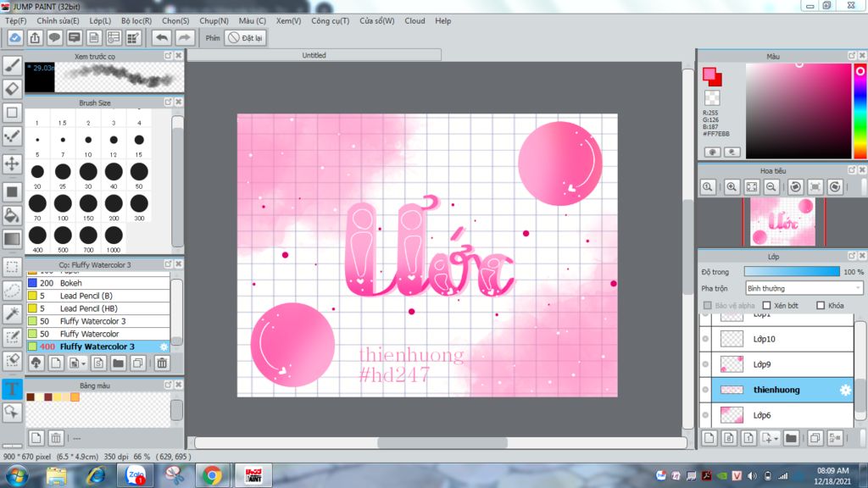Click the foreground color swatch in Màu panel
868x488 pixels.
pyautogui.click(x=709, y=75)
